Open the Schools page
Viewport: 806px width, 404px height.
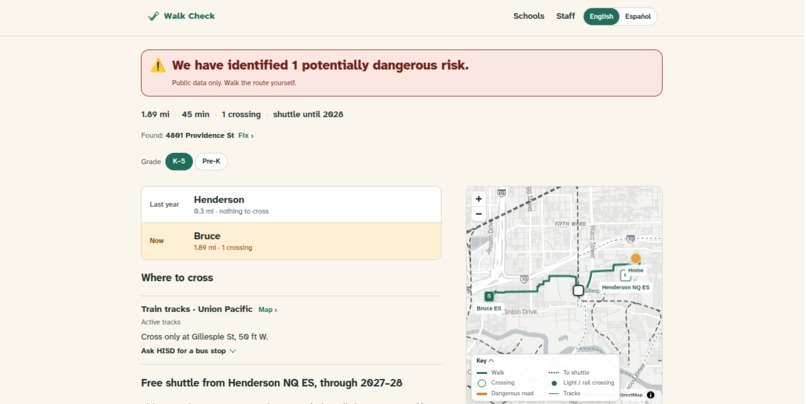click(x=528, y=16)
